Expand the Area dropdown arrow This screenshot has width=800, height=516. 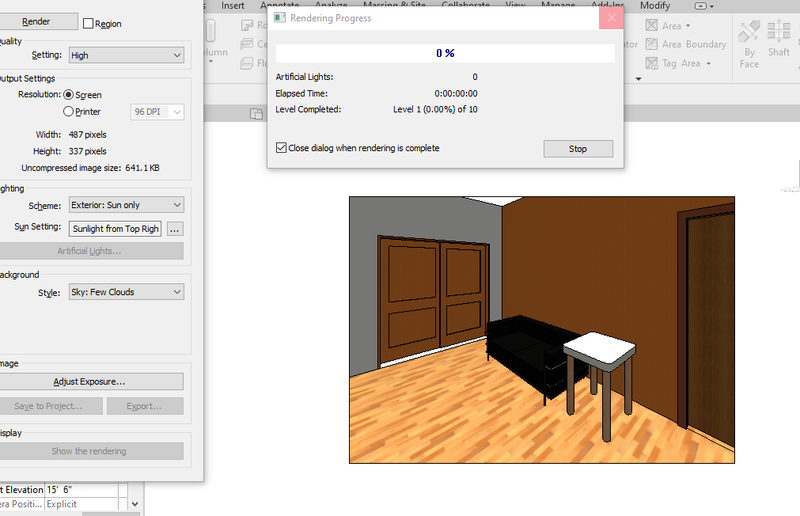tap(688, 26)
